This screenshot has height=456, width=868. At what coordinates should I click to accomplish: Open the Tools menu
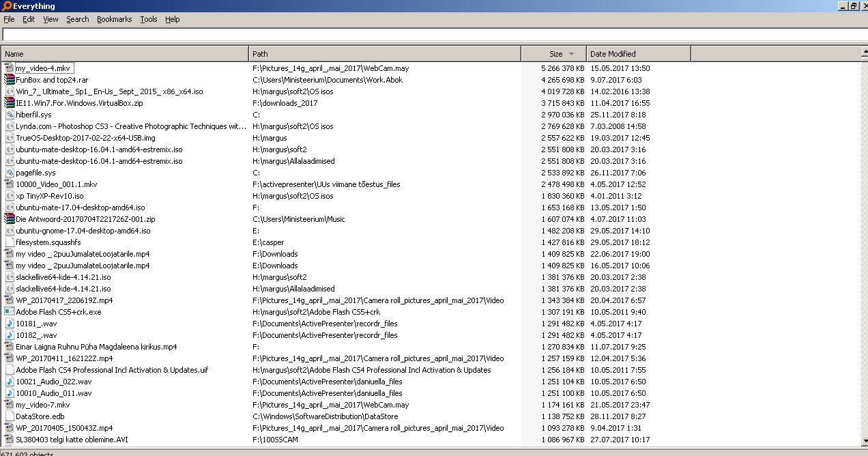pos(149,19)
